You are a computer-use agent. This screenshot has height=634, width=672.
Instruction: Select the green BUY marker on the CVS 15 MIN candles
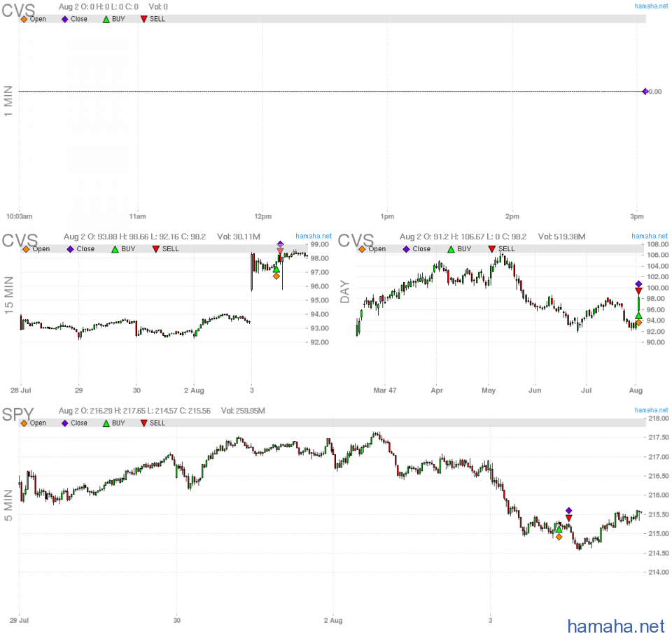(276, 269)
